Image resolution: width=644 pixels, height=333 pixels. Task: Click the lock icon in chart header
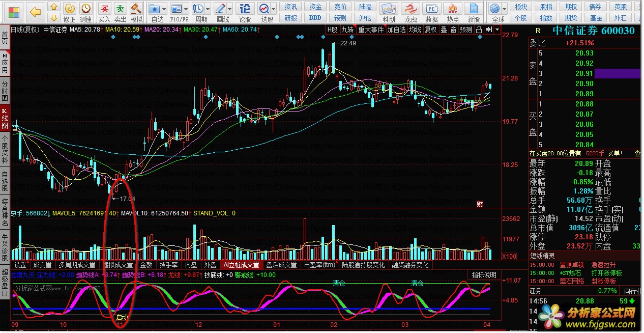[x=480, y=30]
